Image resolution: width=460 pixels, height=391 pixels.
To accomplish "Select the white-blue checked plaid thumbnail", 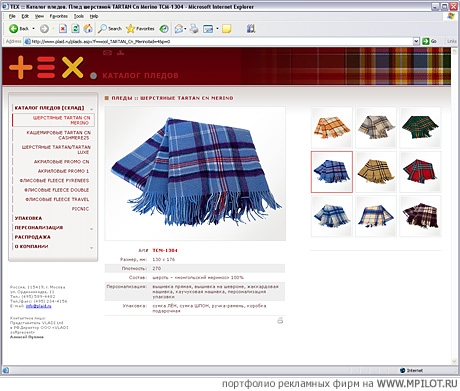I will click(332, 216).
